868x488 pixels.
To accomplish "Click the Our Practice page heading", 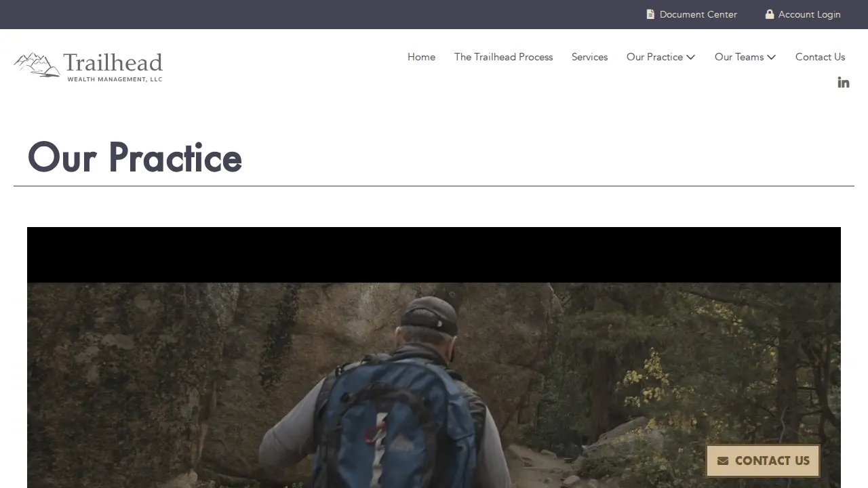I will click(x=135, y=157).
